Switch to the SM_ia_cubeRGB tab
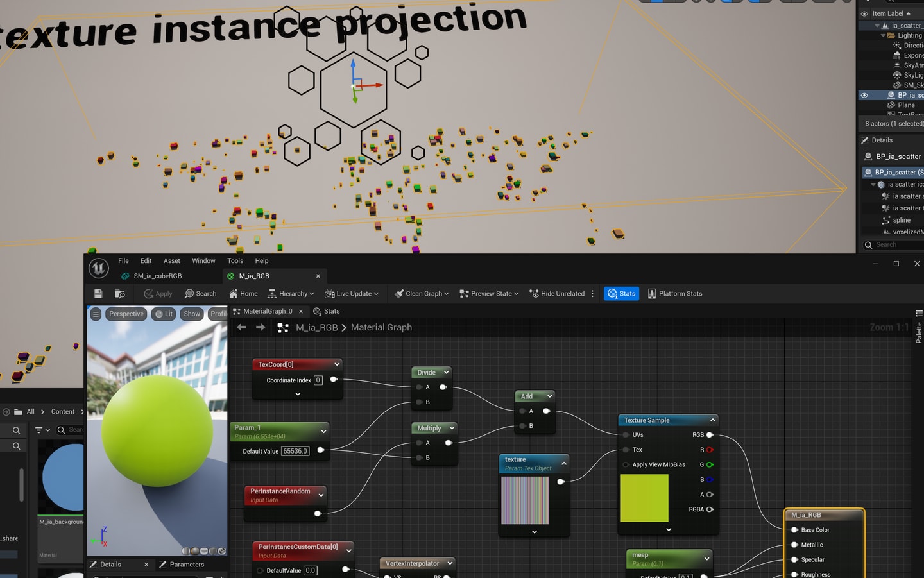Screen dimensions: 924x578 (151, 276)
